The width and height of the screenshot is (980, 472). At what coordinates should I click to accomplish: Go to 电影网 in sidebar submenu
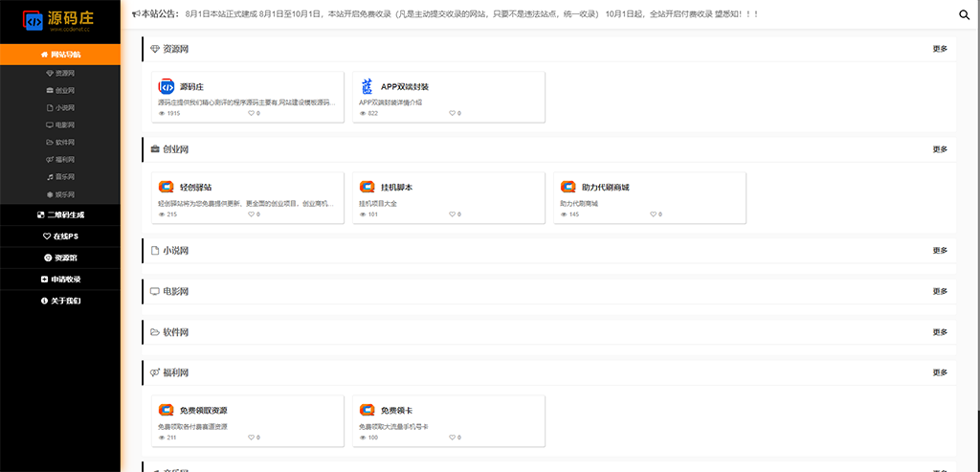[60, 125]
